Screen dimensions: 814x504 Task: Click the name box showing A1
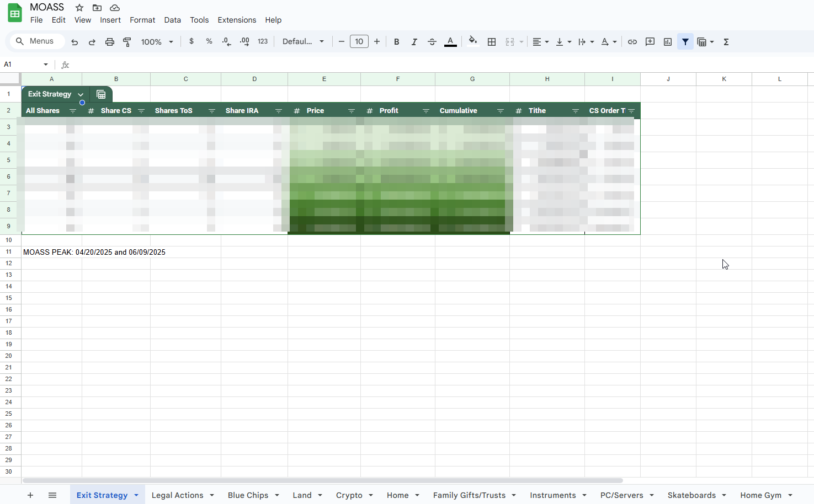pos(25,65)
